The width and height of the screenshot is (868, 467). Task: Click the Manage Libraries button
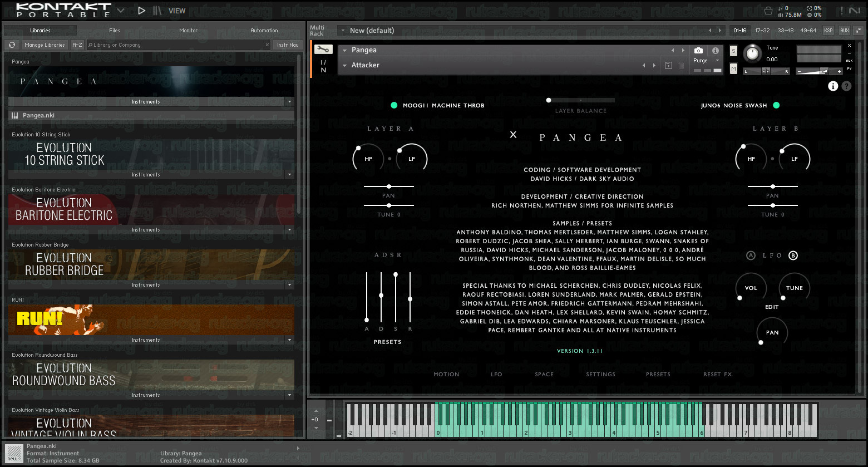point(45,45)
